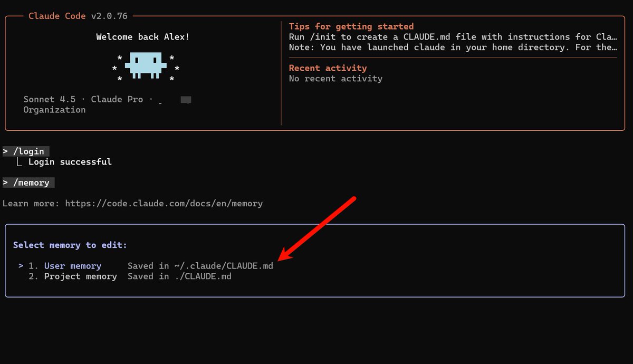The image size is (633, 364).
Task: Open the code.claude.com memory docs link
Action: click(164, 203)
